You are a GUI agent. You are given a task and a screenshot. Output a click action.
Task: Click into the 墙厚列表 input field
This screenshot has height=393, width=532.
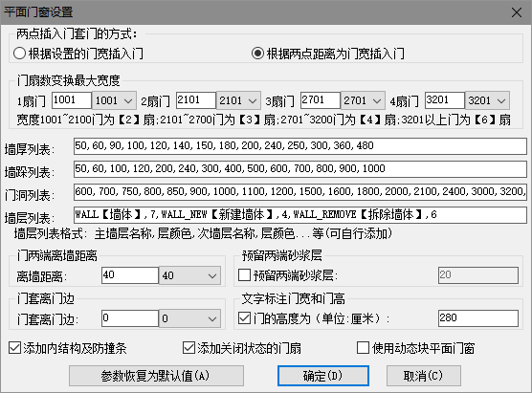[x=300, y=145]
